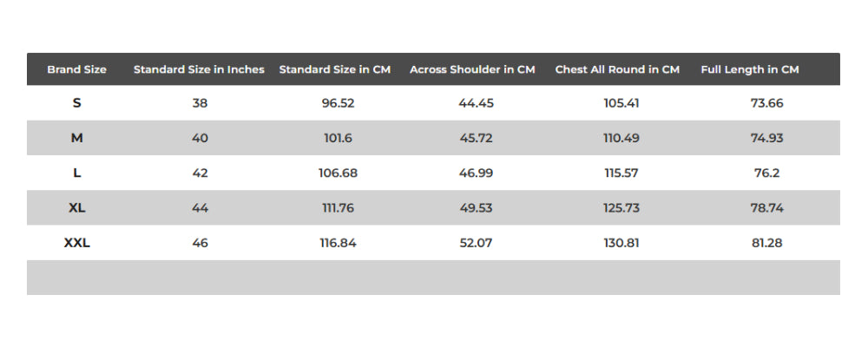The height and width of the screenshot is (347, 868).
Task: Click the 116.84 standard size cell
Action: [337, 243]
